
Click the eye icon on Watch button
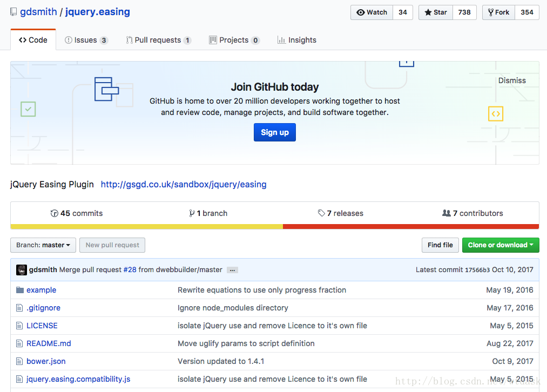(x=360, y=12)
